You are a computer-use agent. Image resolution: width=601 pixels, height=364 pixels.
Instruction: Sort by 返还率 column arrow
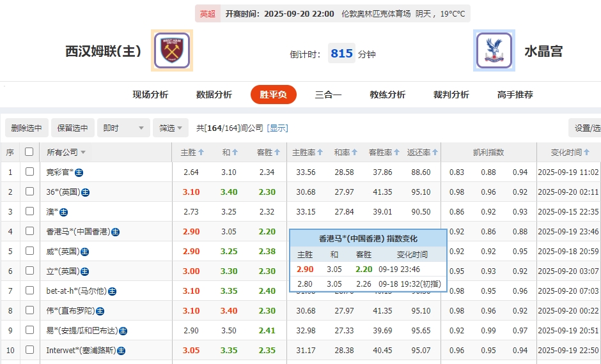click(x=435, y=153)
